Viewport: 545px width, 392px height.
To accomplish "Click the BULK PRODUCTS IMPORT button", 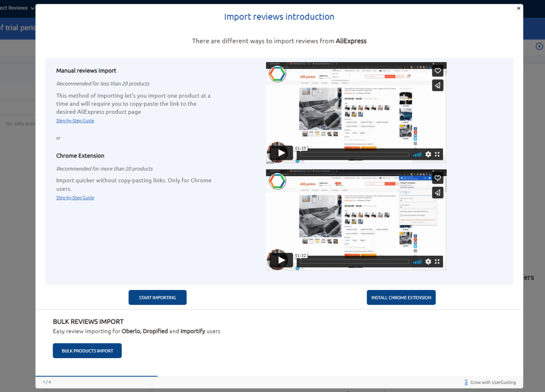I will [x=87, y=351].
